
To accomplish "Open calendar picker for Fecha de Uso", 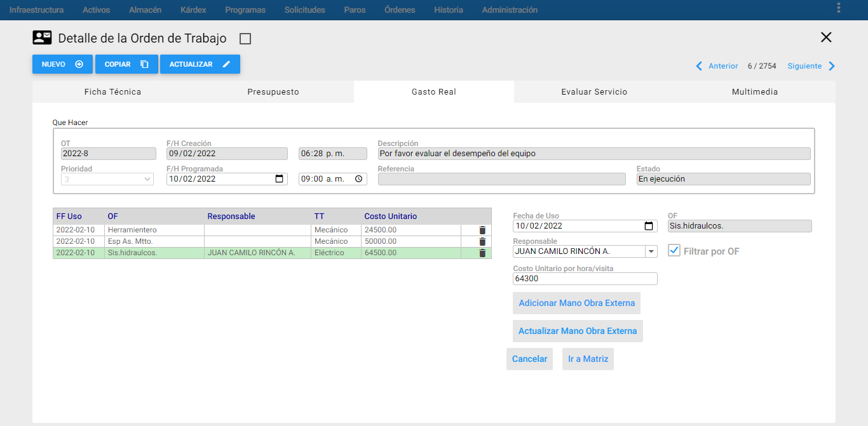I will (x=649, y=226).
